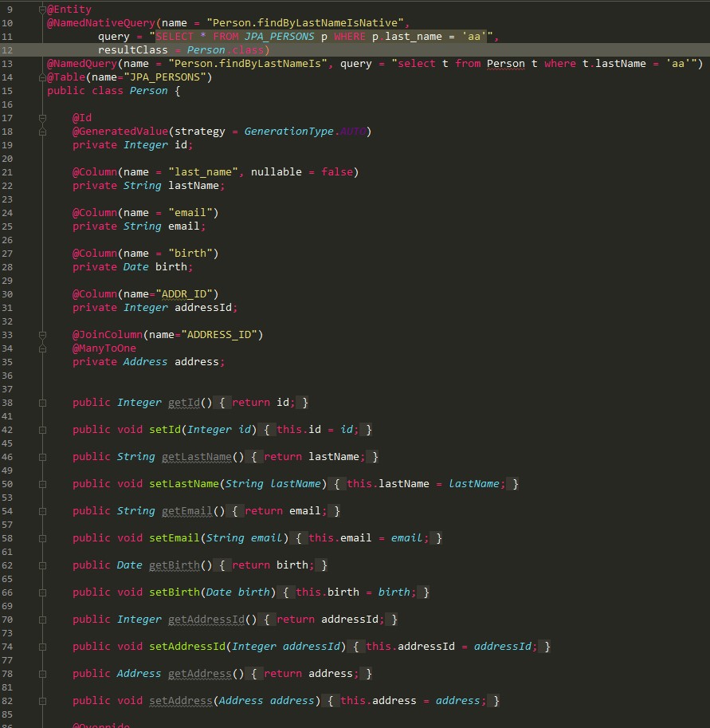Collapse the @JoinColumn fold marker
This screenshot has height=728, width=710.
(41, 334)
